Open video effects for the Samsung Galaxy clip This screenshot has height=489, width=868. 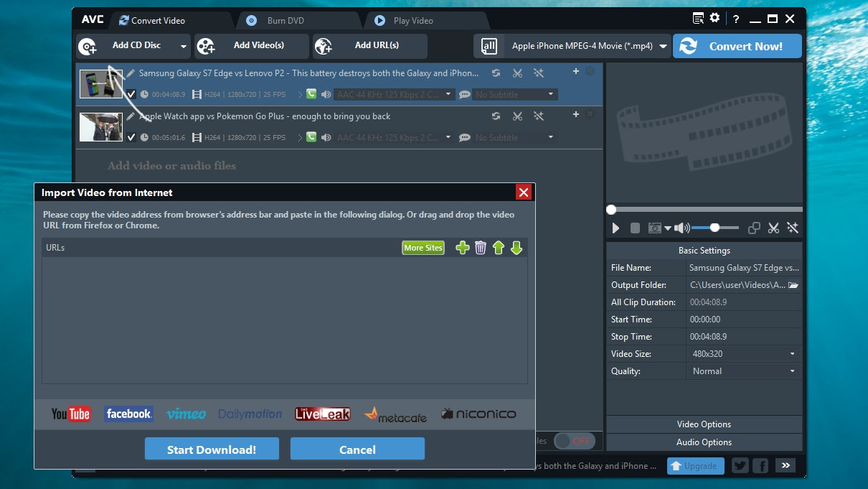(x=539, y=73)
